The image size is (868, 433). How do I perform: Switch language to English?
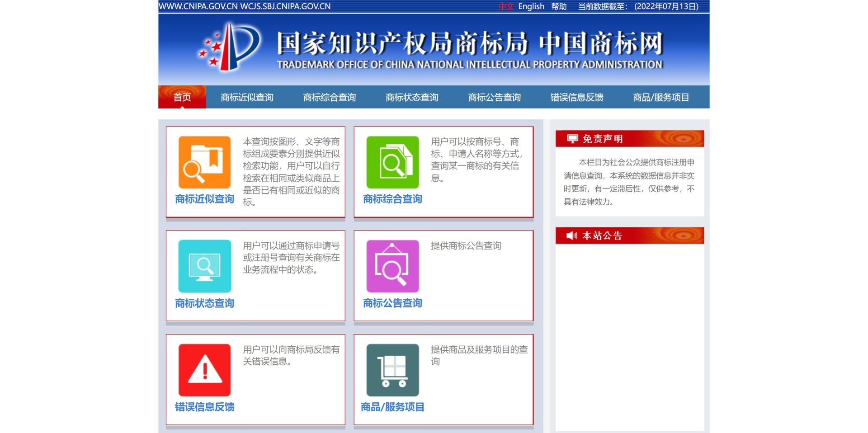click(x=531, y=6)
